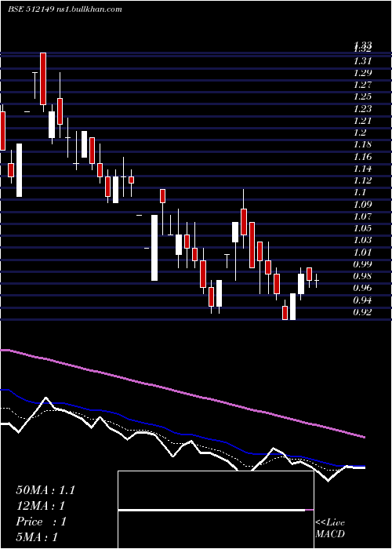Click the 1.29 price axis label
The width and height of the screenshot is (392, 549).
(362, 73)
